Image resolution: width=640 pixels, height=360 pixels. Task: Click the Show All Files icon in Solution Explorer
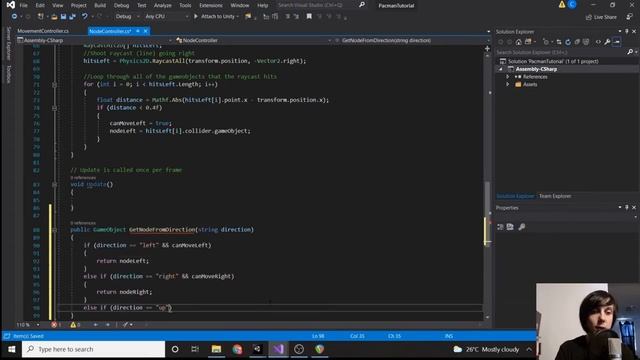point(586,42)
